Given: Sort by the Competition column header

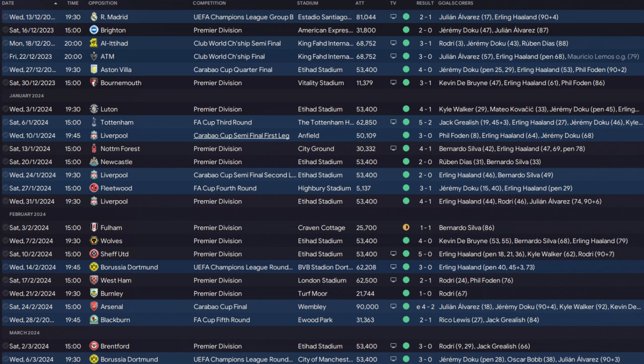Looking at the screenshot, I should [209, 4].
